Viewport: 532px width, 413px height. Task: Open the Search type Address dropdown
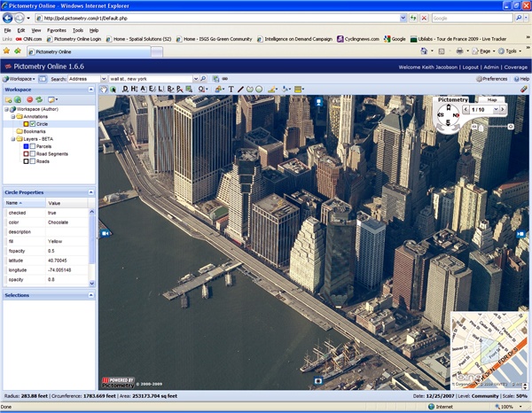tap(104, 79)
